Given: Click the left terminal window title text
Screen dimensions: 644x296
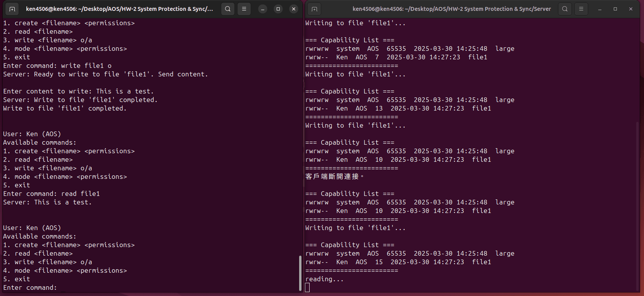Looking at the screenshot, I should (119, 9).
